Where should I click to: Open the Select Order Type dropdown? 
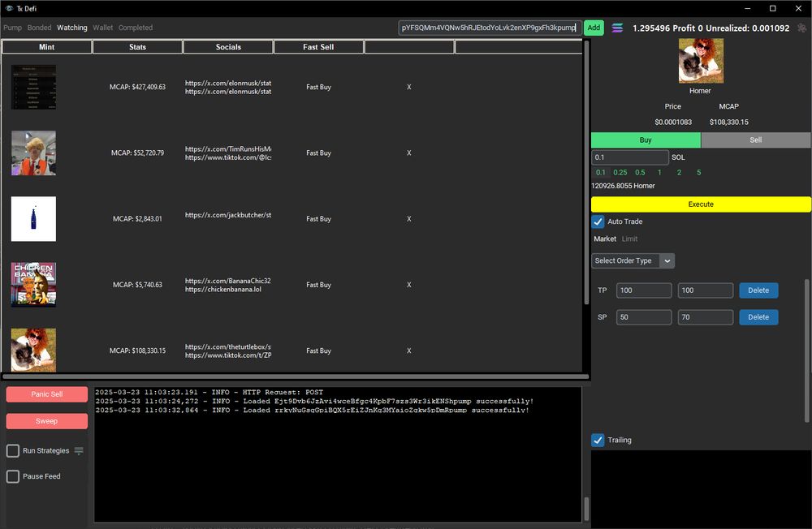(x=633, y=261)
